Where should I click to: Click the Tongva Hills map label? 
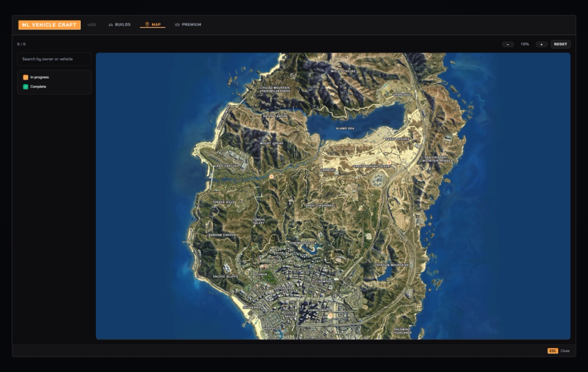[224, 202]
